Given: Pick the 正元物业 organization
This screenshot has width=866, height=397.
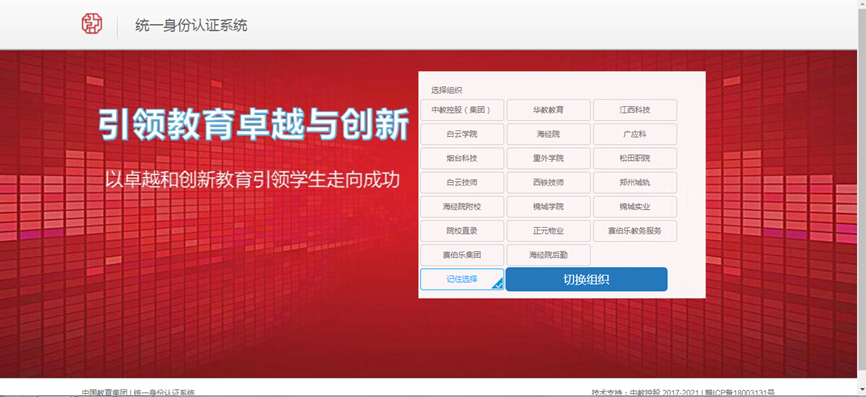Looking at the screenshot, I should [548, 231].
